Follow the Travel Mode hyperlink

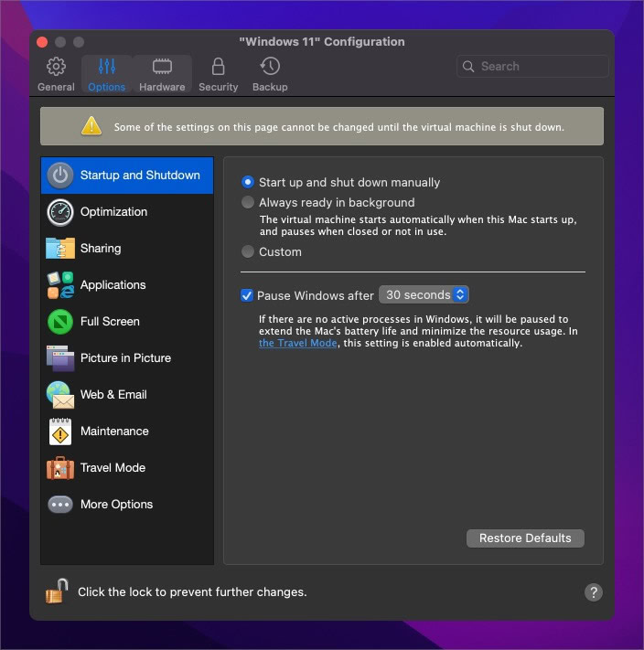pyautogui.click(x=297, y=343)
